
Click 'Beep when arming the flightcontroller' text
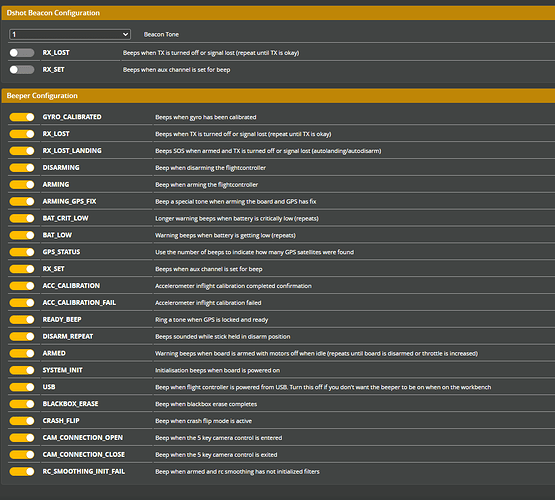click(206, 185)
